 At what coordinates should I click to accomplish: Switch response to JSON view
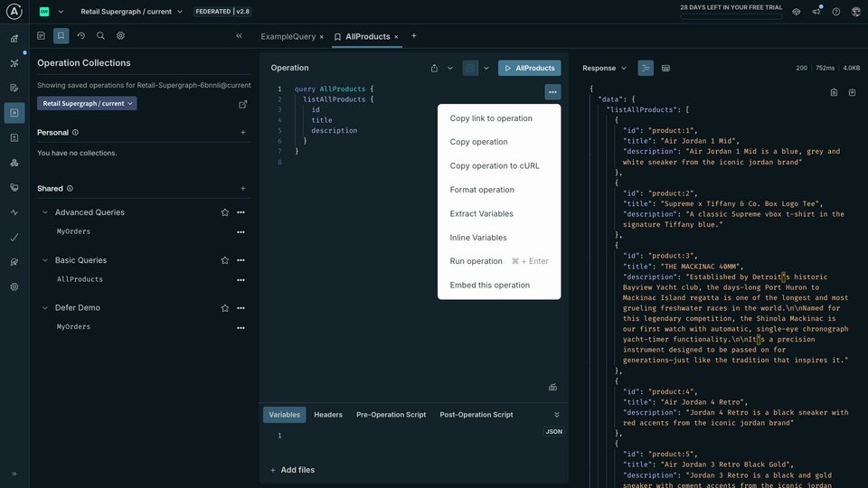point(646,68)
